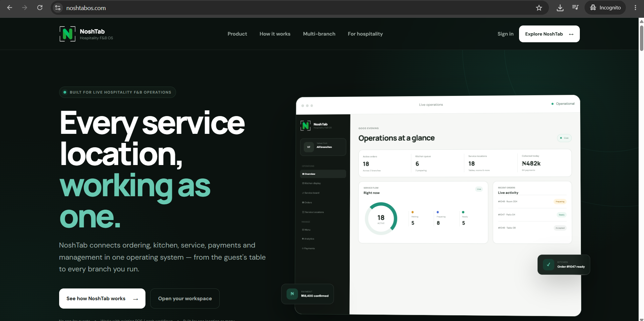Click Open your workspace button
This screenshot has width=644, height=321.
point(185,299)
